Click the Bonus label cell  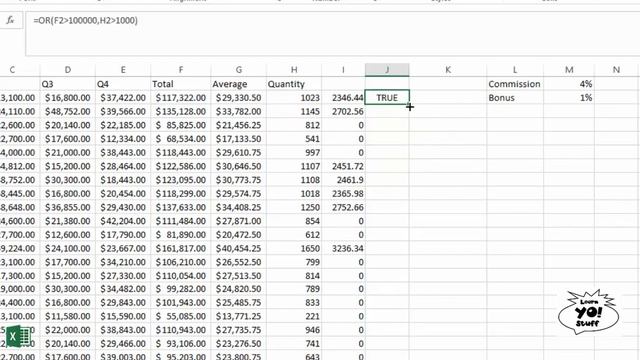point(515,98)
